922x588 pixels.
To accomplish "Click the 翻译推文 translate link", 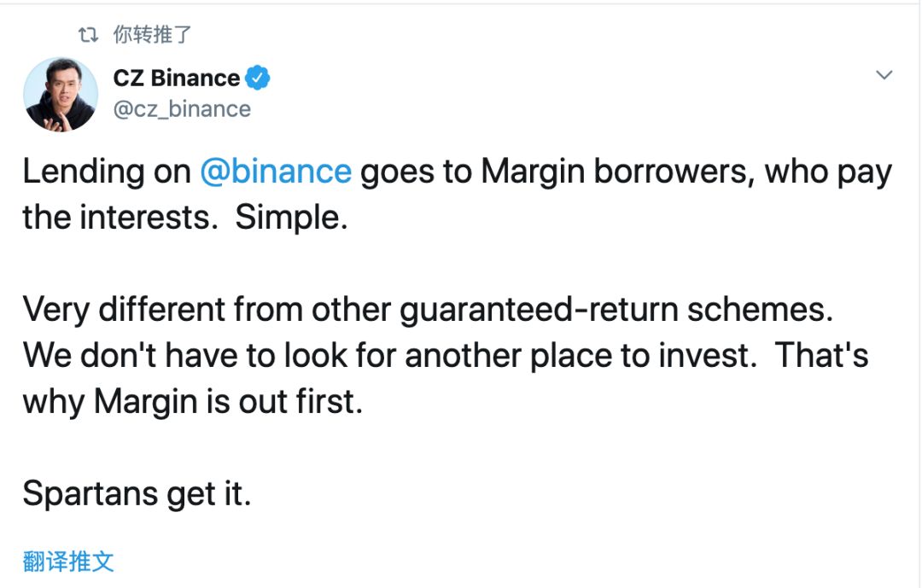I will (68, 562).
